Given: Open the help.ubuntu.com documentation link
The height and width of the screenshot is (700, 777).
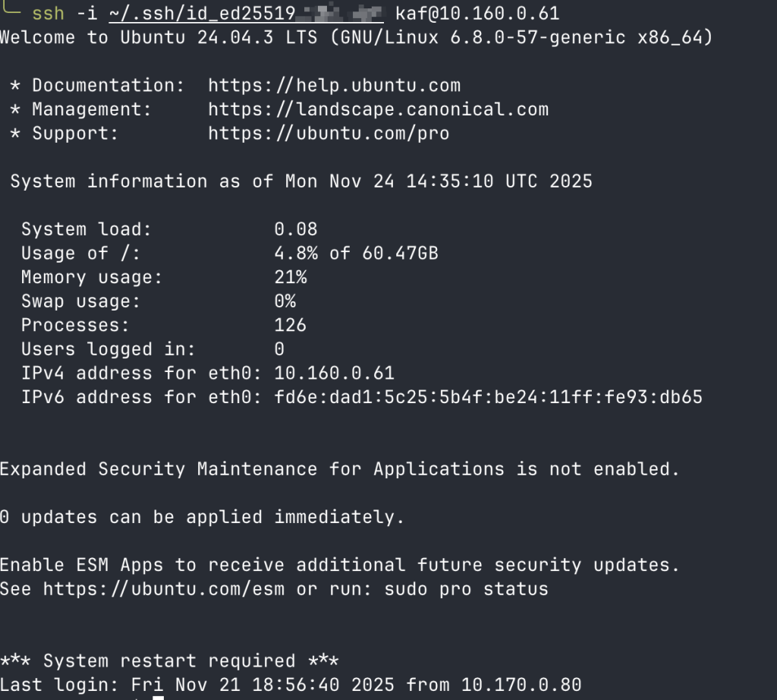Looking at the screenshot, I should pyautogui.click(x=334, y=86).
